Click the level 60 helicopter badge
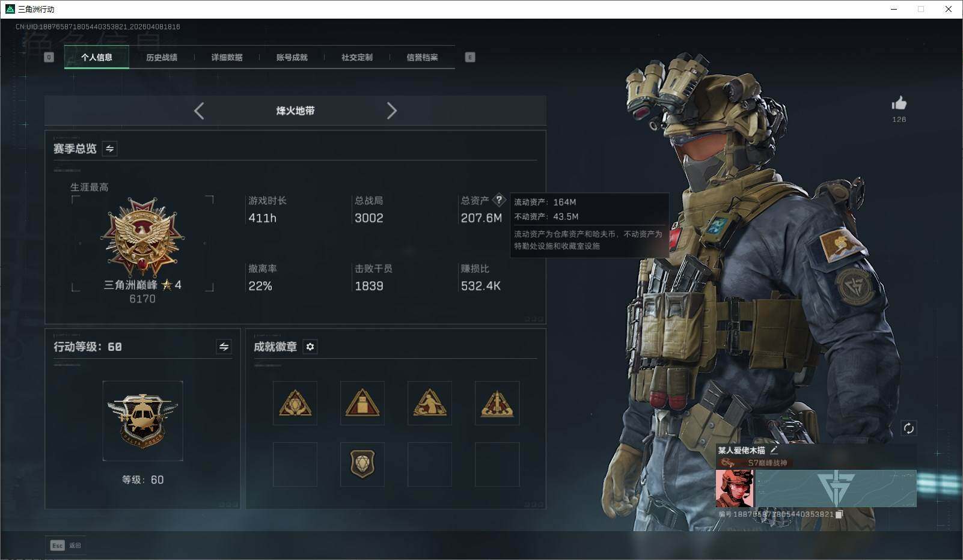This screenshot has width=963, height=560. pos(142,421)
